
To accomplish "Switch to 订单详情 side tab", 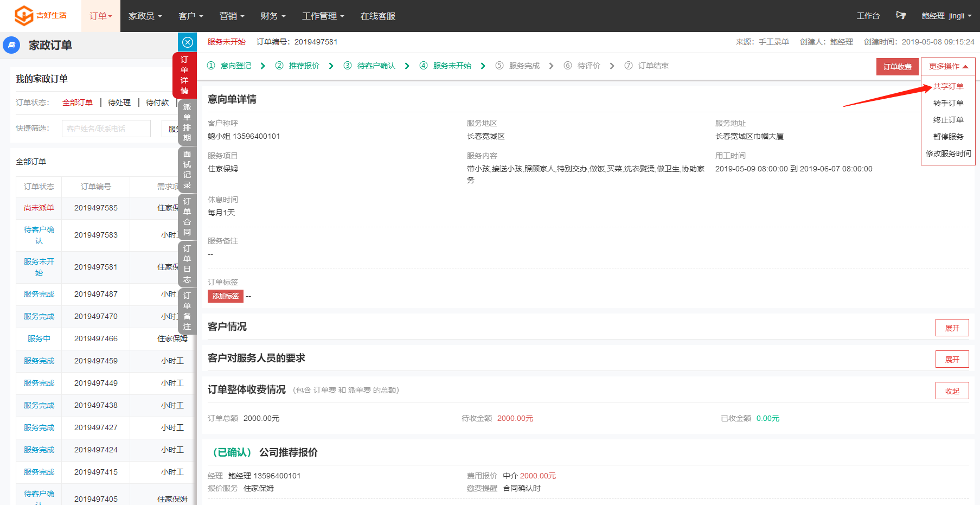I will pos(184,75).
